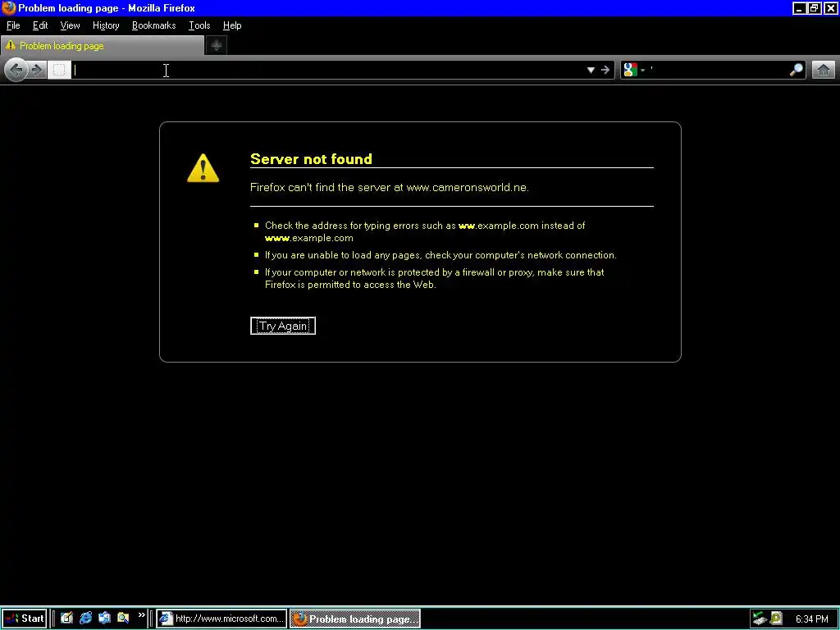Click the typing errors suggestion bullet text
Screen dimensions: 840x630
[x=425, y=231]
